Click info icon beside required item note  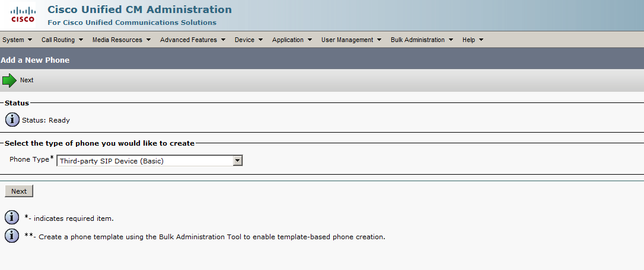(x=12, y=217)
